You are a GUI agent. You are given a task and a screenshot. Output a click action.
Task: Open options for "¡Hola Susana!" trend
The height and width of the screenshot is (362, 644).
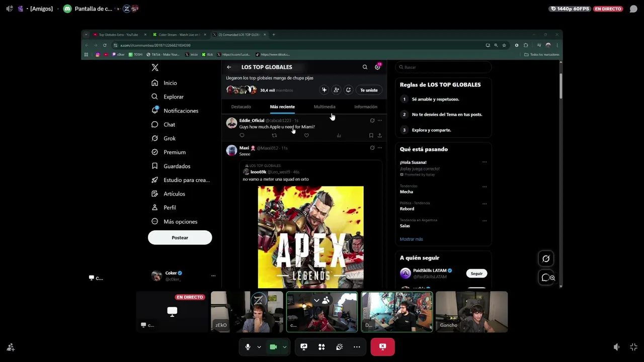485,162
